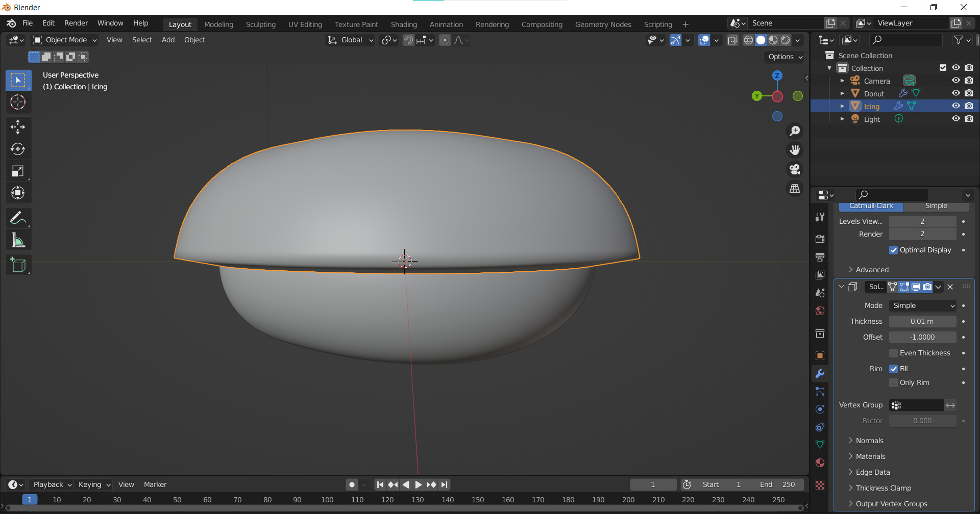Select the Rotate tool

[18, 149]
